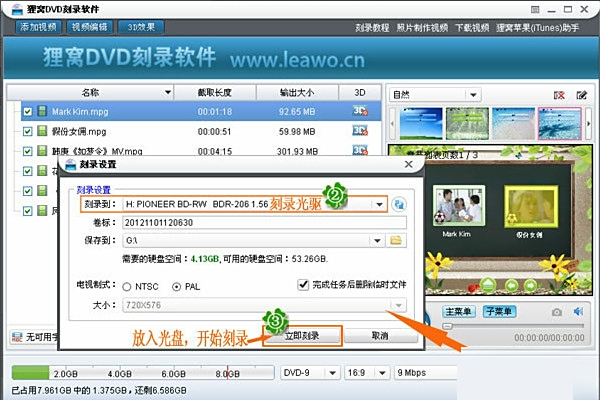
Task: Open the 狸窝苹果(iTunes)助手 link
Action: (538, 28)
